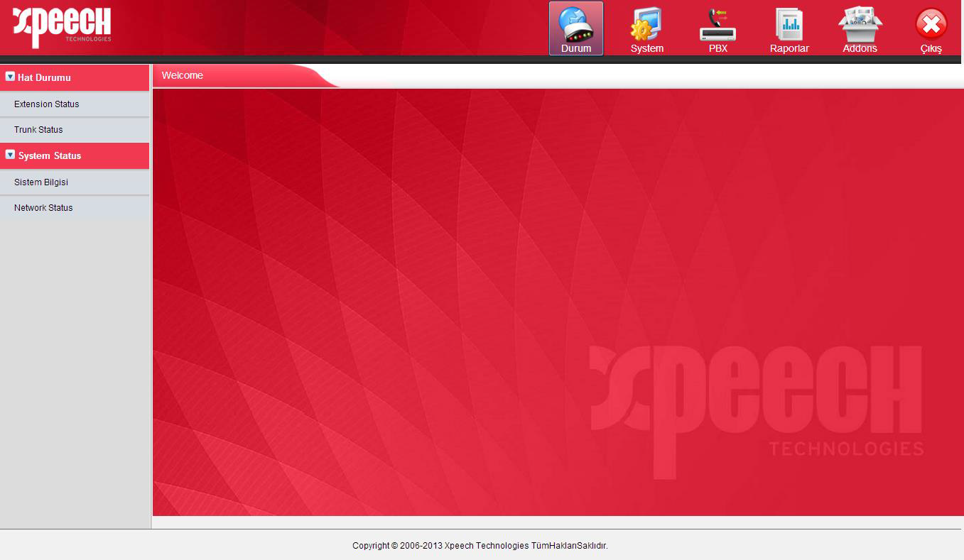The image size is (964, 560).
Task: Open the Durum status section icon
Action: [x=575, y=23]
